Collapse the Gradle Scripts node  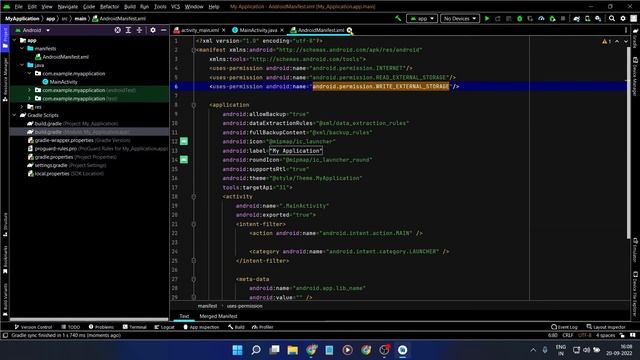point(15,115)
